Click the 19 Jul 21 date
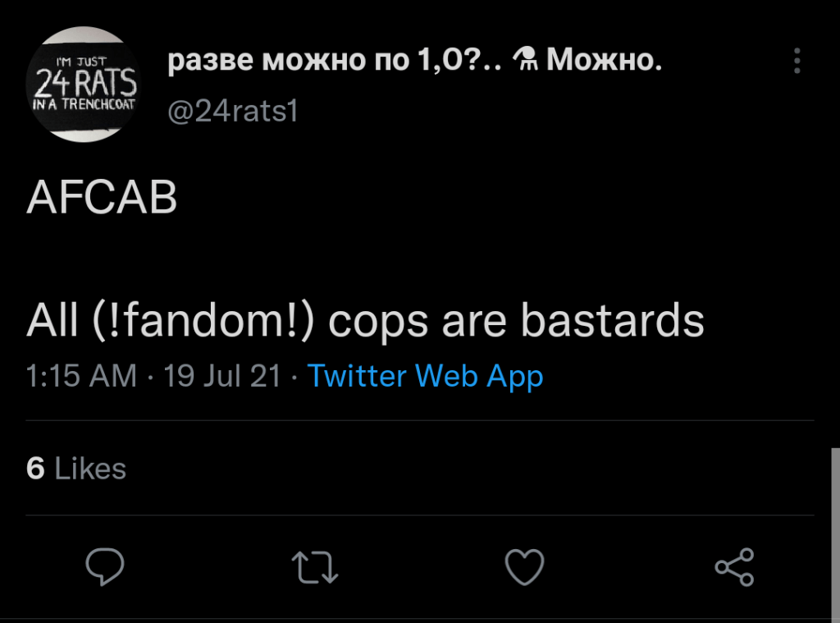Viewport: 840px width, 623px height. click(x=221, y=376)
